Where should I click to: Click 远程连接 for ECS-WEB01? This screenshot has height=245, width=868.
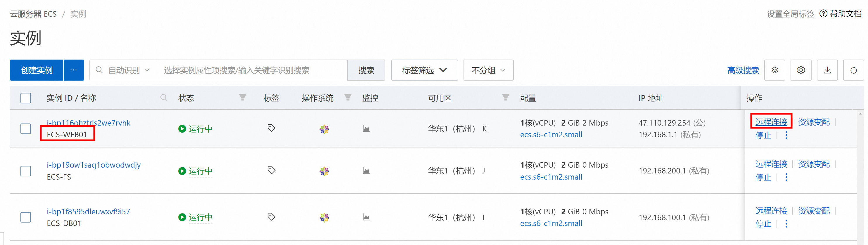[771, 122]
